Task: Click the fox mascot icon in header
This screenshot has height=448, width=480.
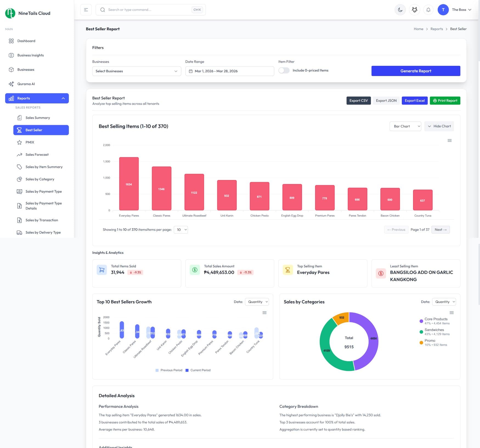Action: click(x=414, y=10)
